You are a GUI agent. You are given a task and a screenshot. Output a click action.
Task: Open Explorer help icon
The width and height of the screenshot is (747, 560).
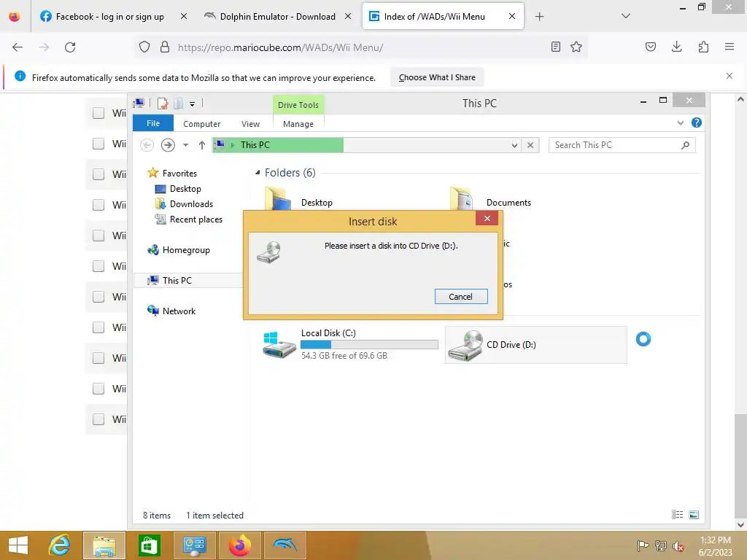click(x=697, y=122)
